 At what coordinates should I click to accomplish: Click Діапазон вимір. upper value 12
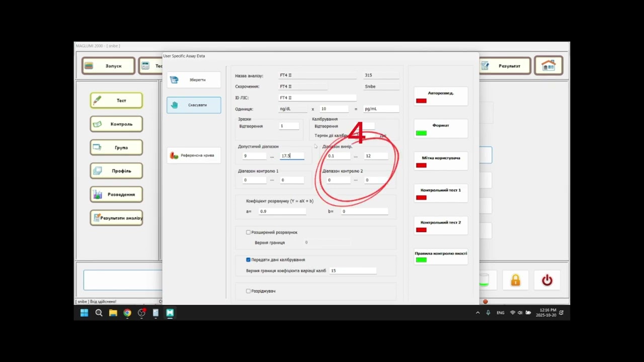tap(376, 156)
